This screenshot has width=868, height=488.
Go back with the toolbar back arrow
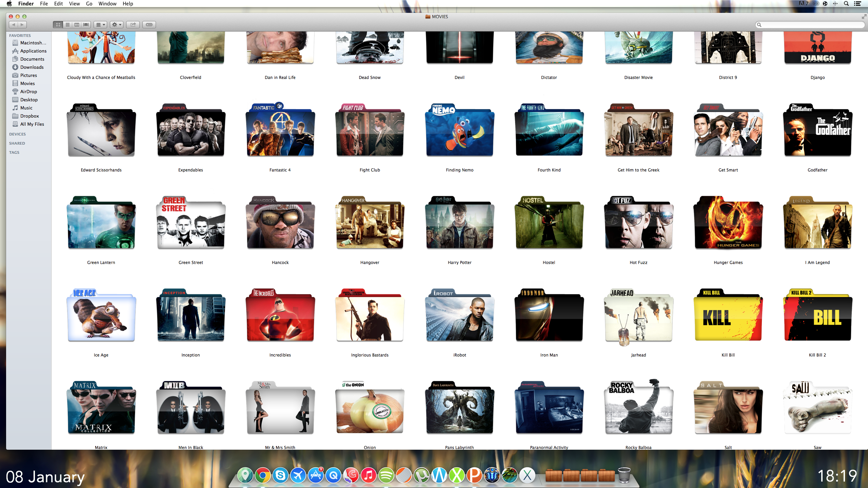click(x=14, y=25)
